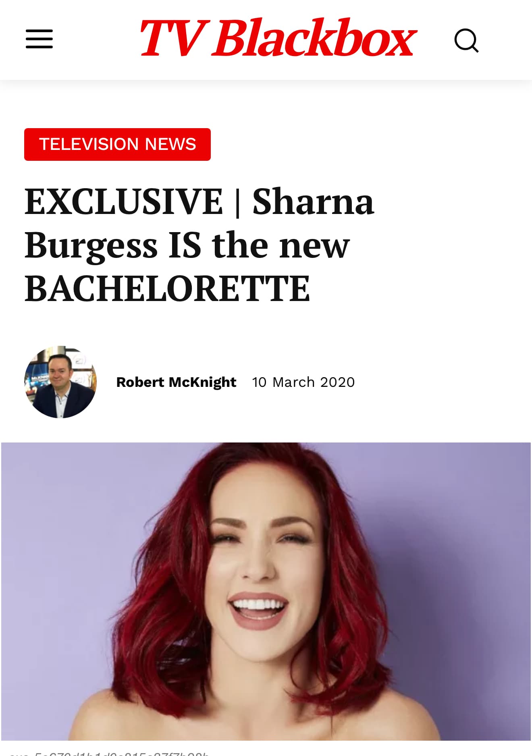
Task: Tap the 'Blackbox' word in the logo
Action: click(x=314, y=38)
